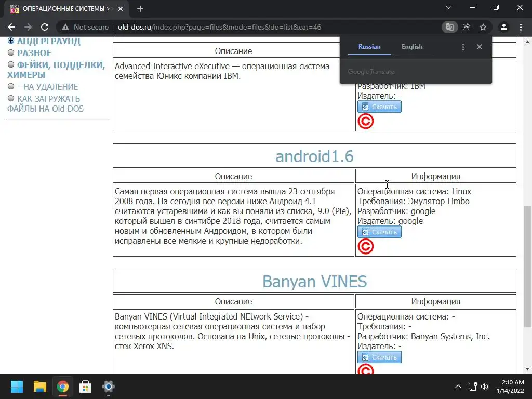Open the --НА УДАЛЕНИЕ section
The width and height of the screenshot is (532, 399).
[x=47, y=87]
